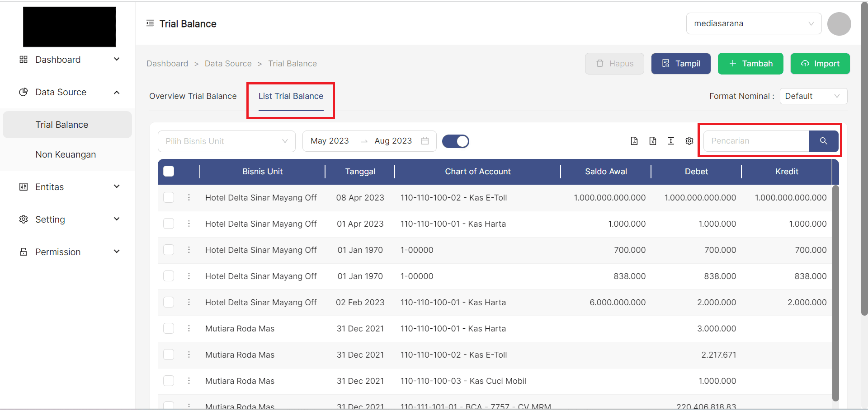Check the row for Kas Cuci Mobil
The image size is (868, 410).
click(x=169, y=381)
